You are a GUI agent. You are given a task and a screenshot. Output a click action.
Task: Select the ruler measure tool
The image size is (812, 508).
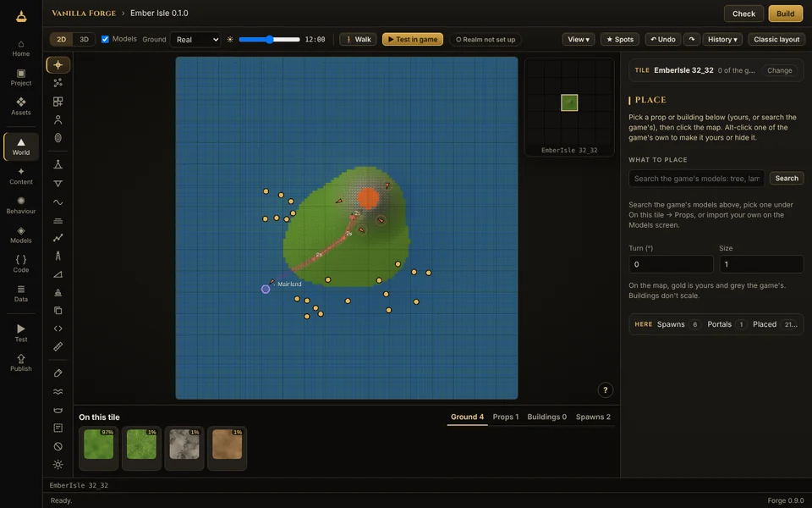point(58,346)
